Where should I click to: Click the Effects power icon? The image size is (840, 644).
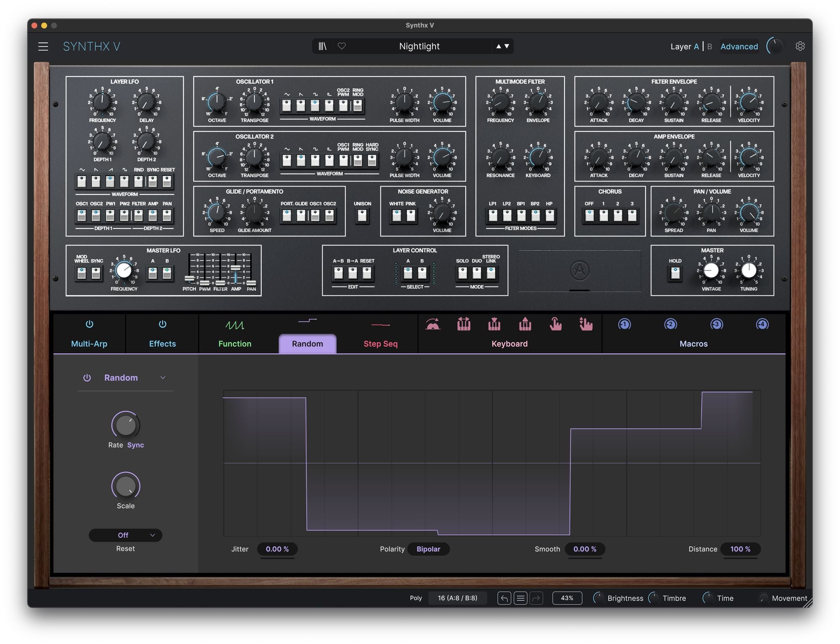point(162,324)
